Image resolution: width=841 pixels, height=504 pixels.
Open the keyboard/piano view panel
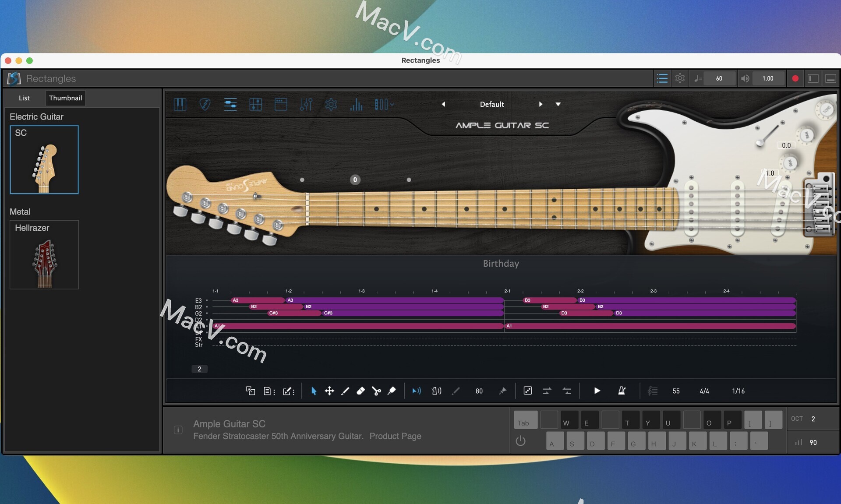180,104
